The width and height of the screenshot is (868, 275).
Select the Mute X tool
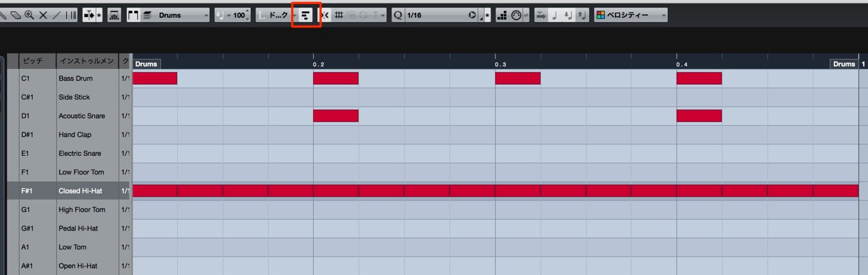(42, 15)
